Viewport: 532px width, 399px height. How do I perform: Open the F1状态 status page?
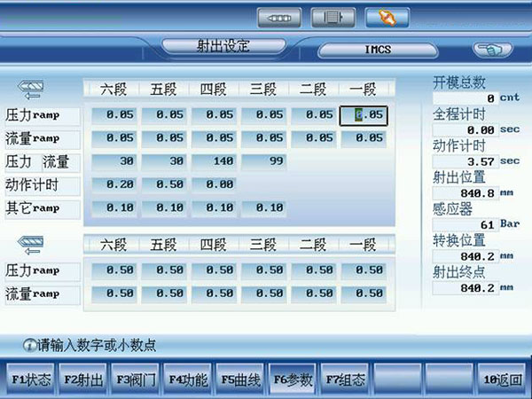pos(32,379)
